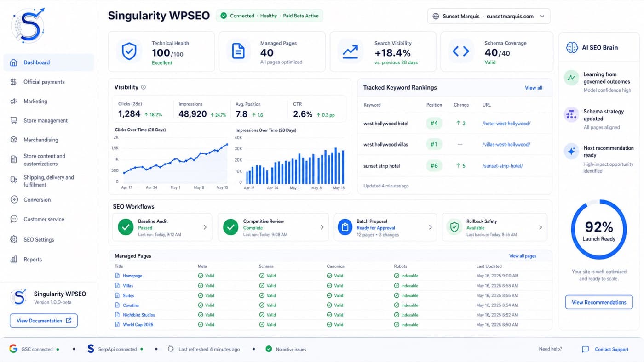Click the Visibility info icon
This screenshot has width=644, height=362.
click(x=144, y=87)
